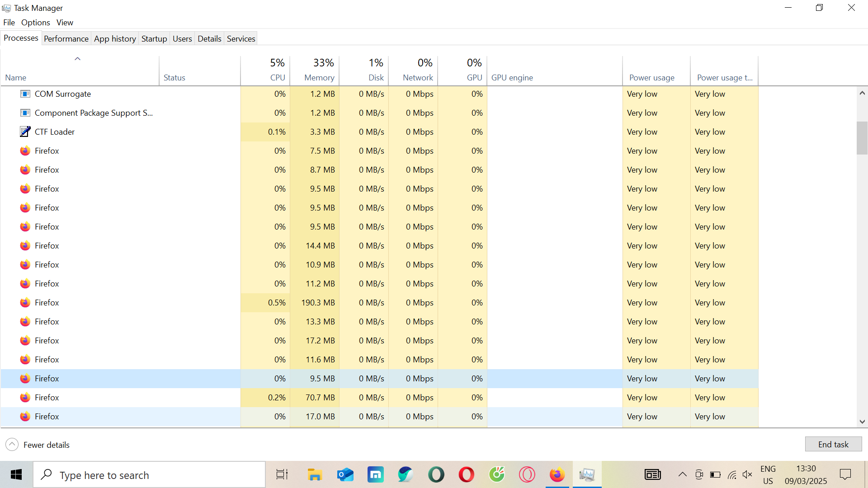
Task: Click Firefox icon in 14.4 MB row
Action: 25,246
